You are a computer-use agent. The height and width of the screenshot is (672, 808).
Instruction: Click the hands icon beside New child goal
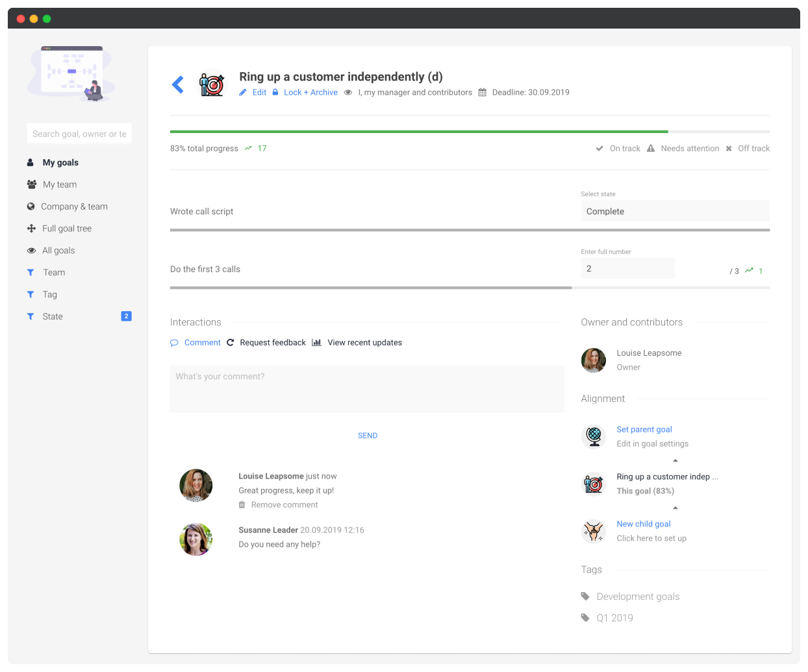point(594,531)
